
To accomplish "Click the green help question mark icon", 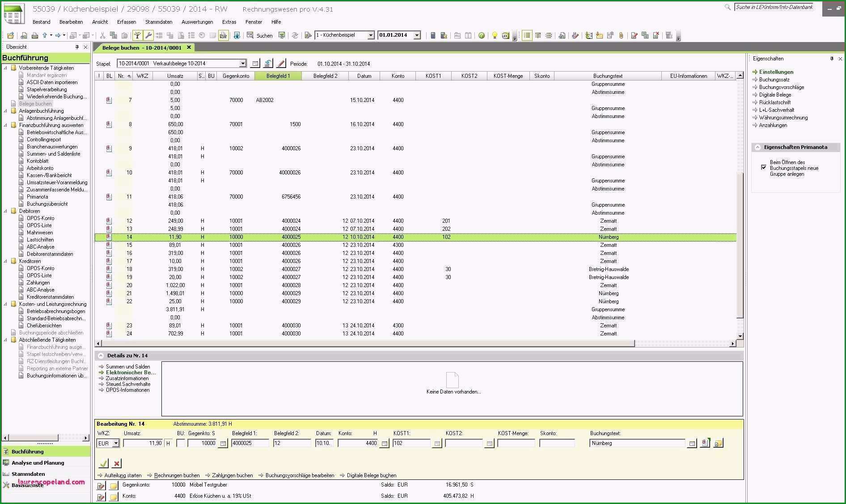I will [x=482, y=35].
